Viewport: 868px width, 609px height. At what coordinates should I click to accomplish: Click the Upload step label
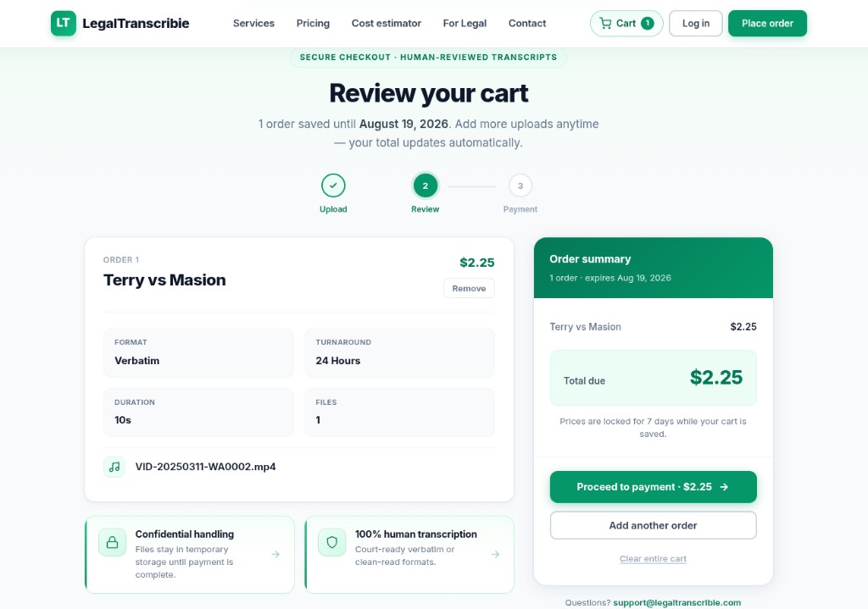coord(333,209)
